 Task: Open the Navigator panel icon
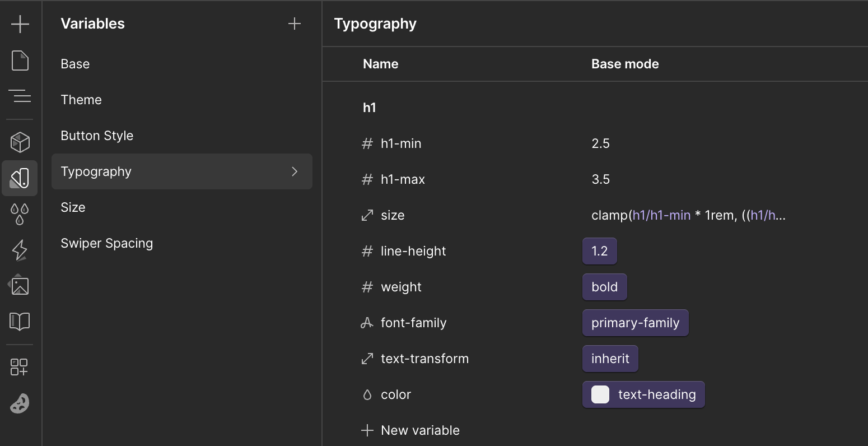tap(20, 96)
